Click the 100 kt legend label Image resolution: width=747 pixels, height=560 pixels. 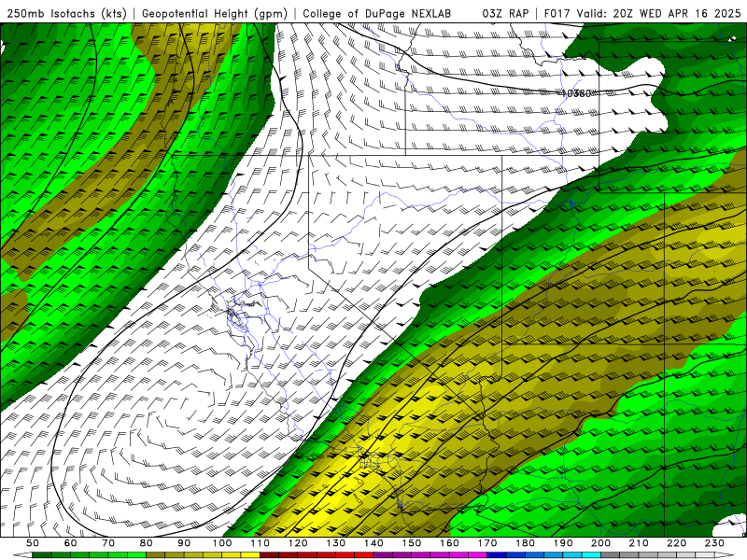tap(222, 543)
